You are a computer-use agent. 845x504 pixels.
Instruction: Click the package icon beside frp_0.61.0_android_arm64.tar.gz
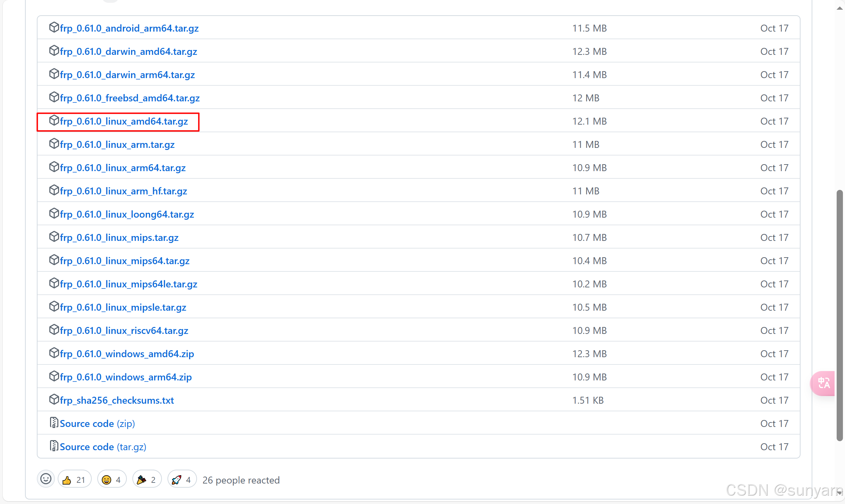54,27
